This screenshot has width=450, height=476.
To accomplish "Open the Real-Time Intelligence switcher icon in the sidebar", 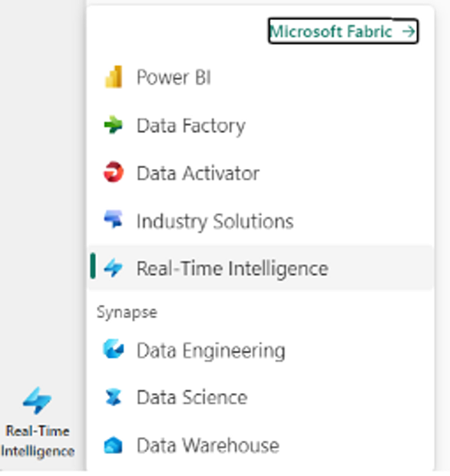I will point(38,401).
